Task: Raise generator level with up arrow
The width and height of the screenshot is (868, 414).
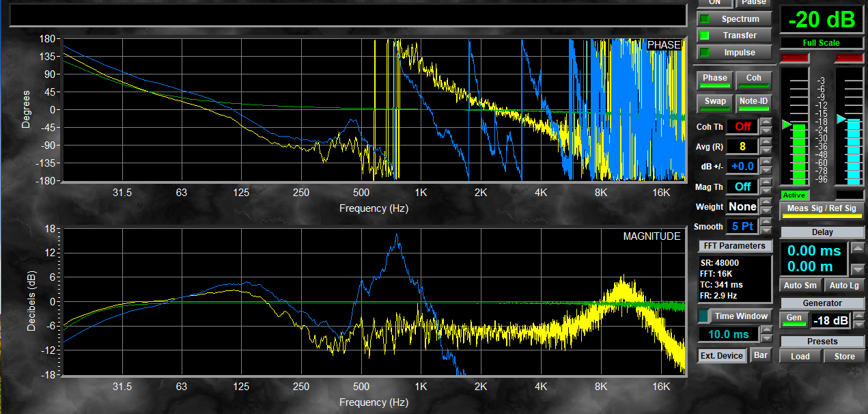Action: [858, 316]
